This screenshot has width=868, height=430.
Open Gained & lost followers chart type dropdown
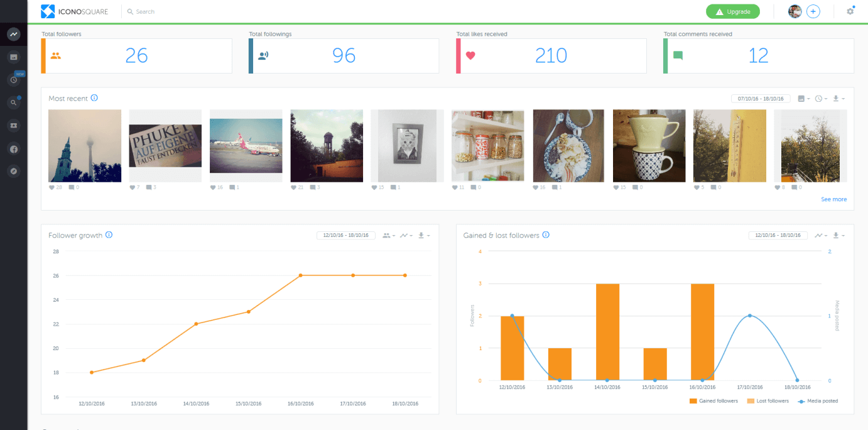tap(820, 236)
